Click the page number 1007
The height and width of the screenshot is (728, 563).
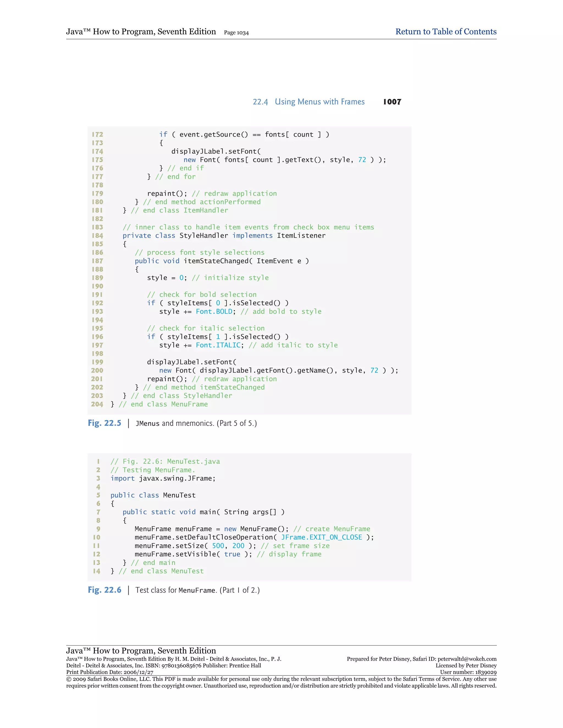click(392, 102)
